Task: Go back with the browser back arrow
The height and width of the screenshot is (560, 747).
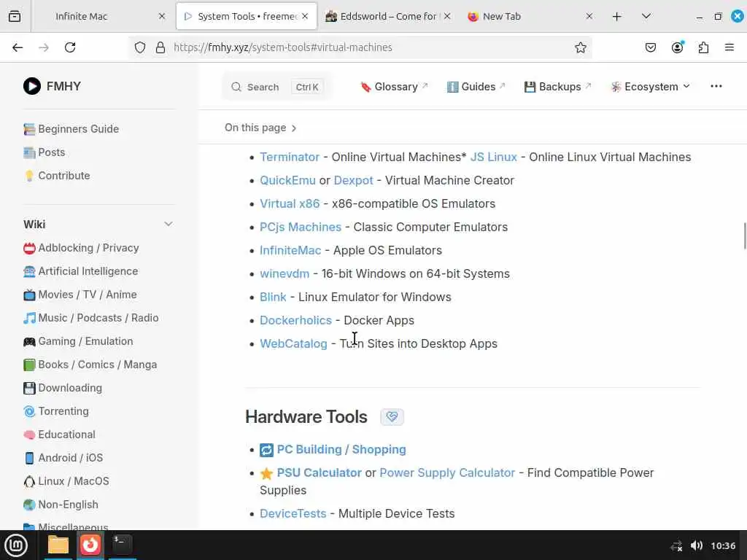Action: click(x=18, y=47)
